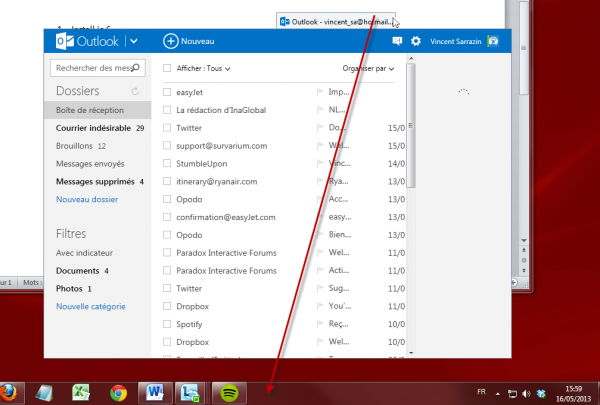Click the FR language indicator
The image size is (600, 405).
482,392
